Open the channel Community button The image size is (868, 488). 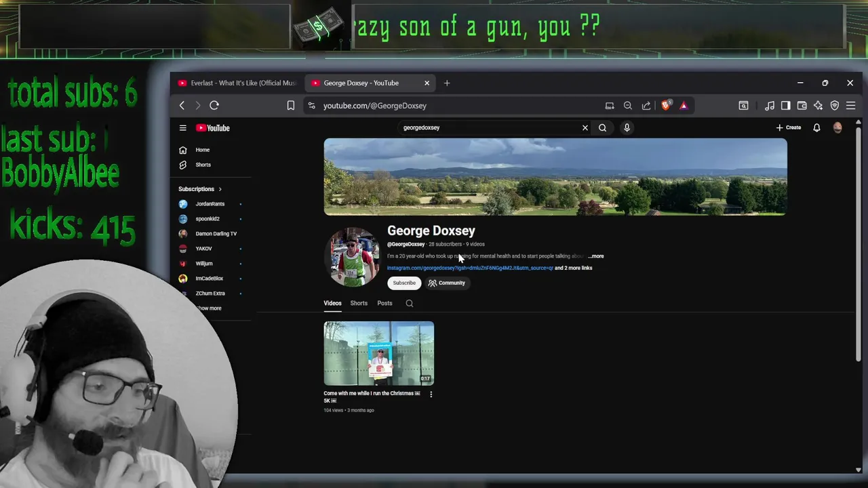447,283
